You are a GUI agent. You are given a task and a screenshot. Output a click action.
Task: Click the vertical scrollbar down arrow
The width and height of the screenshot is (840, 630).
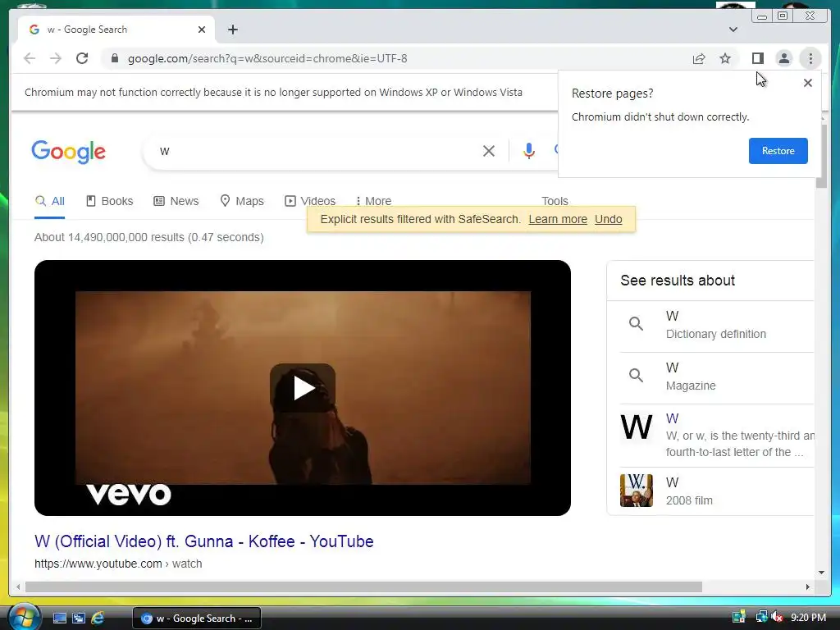821,572
